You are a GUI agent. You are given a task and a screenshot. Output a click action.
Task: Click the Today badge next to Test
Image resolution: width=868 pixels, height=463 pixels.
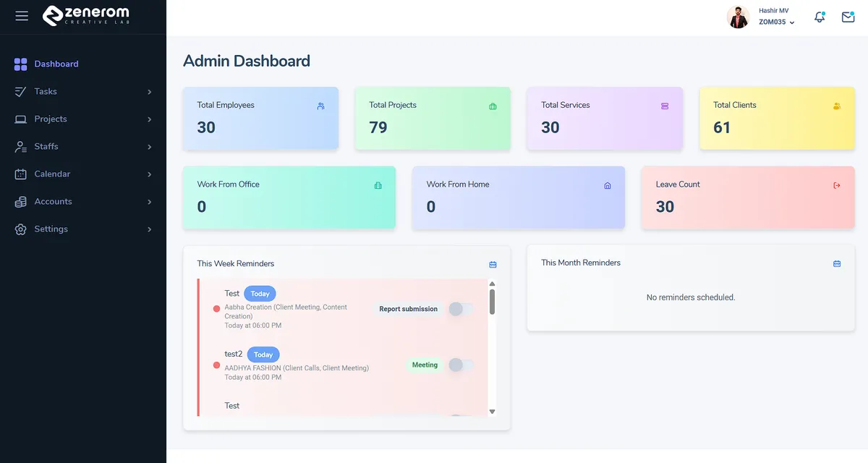(260, 294)
